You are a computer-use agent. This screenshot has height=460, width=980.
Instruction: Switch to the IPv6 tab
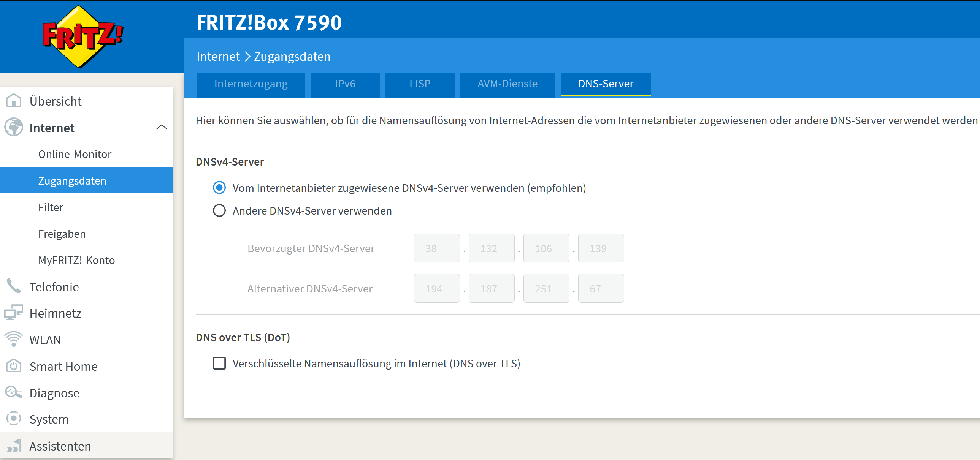(x=345, y=84)
